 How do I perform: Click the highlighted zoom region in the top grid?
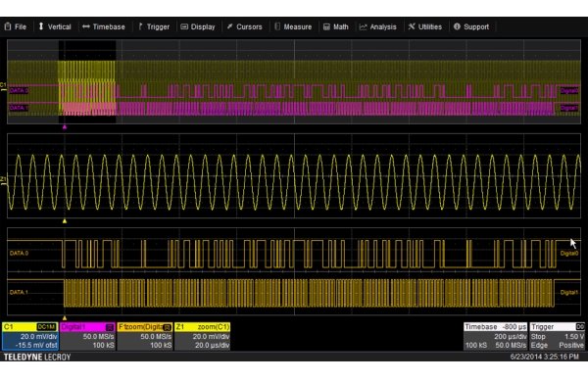coord(87,81)
